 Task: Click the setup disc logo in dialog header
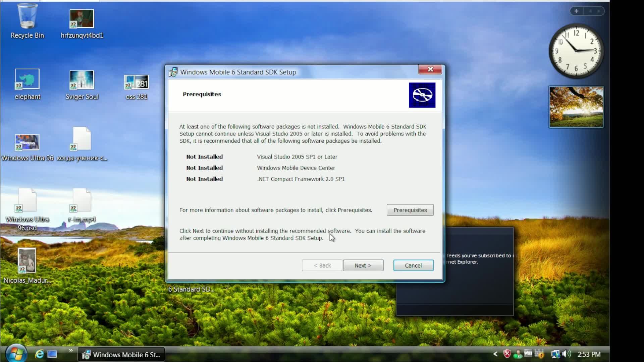pos(422,95)
